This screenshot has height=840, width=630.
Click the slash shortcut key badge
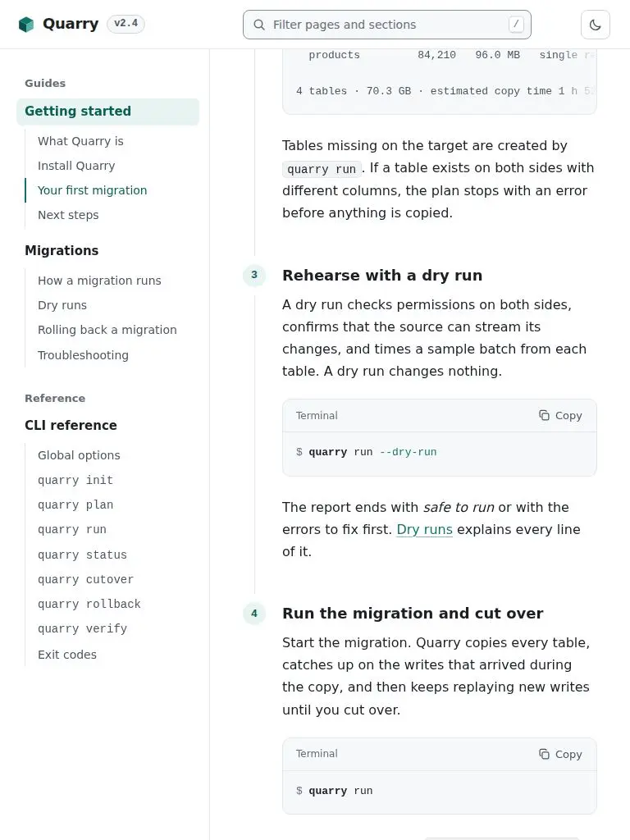pyautogui.click(x=516, y=24)
